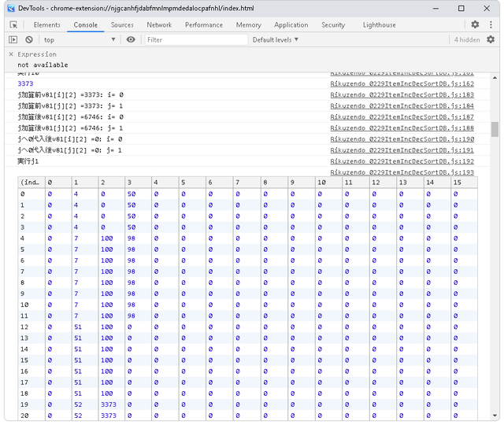The image size is (504, 425).
Task: Activate the inspect element picker icon
Action: [13, 24]
